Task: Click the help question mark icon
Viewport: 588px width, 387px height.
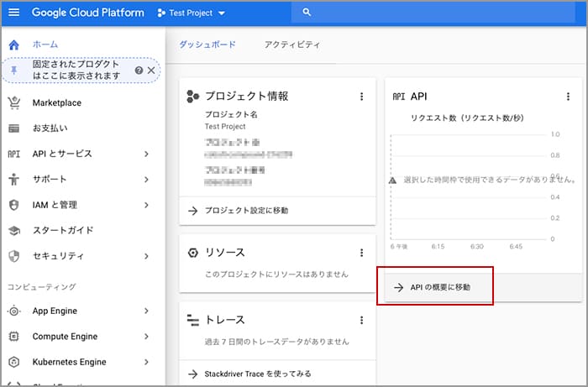Action: tap(139, 70)
